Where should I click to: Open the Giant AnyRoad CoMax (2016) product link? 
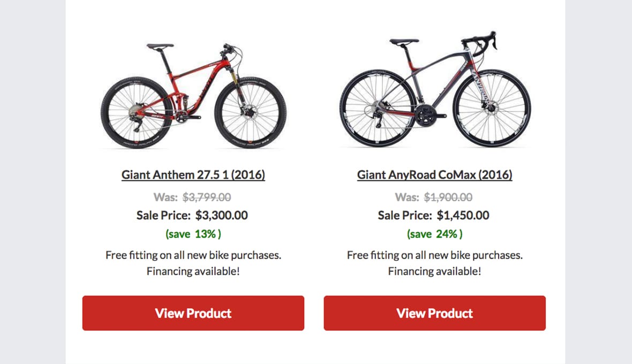[x=434, y=175]
